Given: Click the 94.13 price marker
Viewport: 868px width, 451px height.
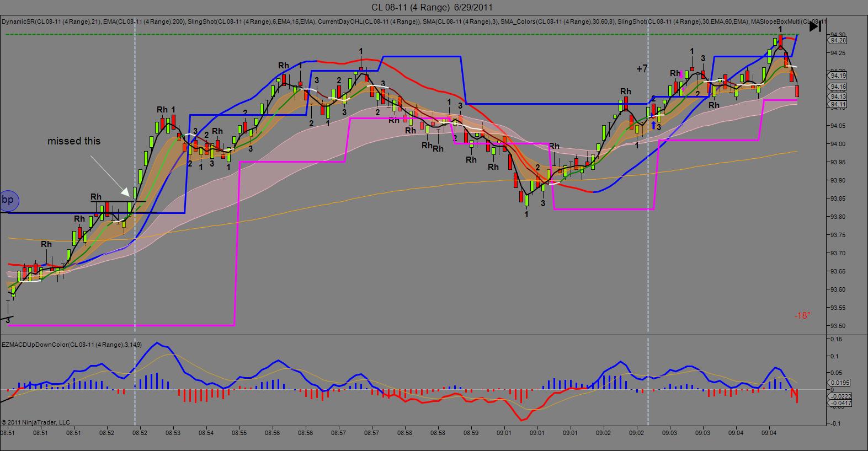Looking at the screenshot, I should (838, 96).
